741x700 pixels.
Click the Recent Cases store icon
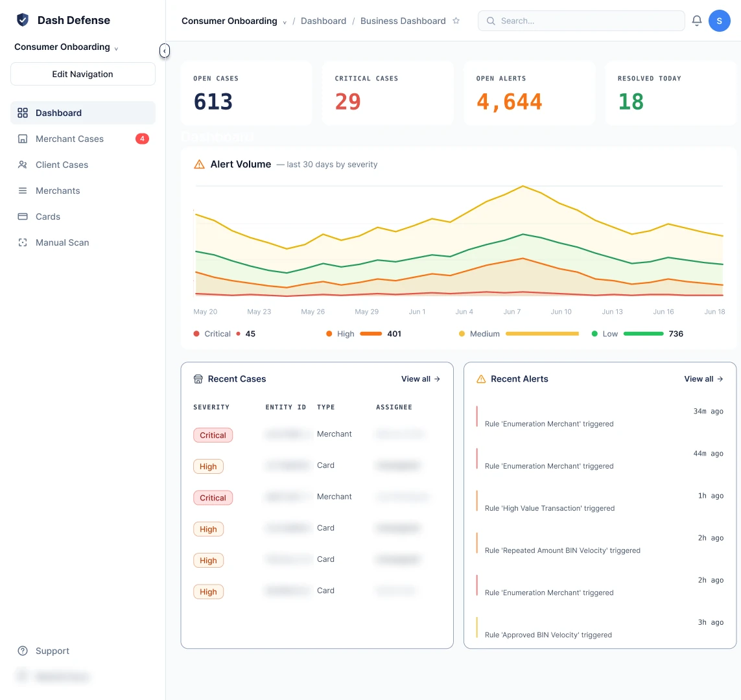pyautogui.click(x=198, y=379)
